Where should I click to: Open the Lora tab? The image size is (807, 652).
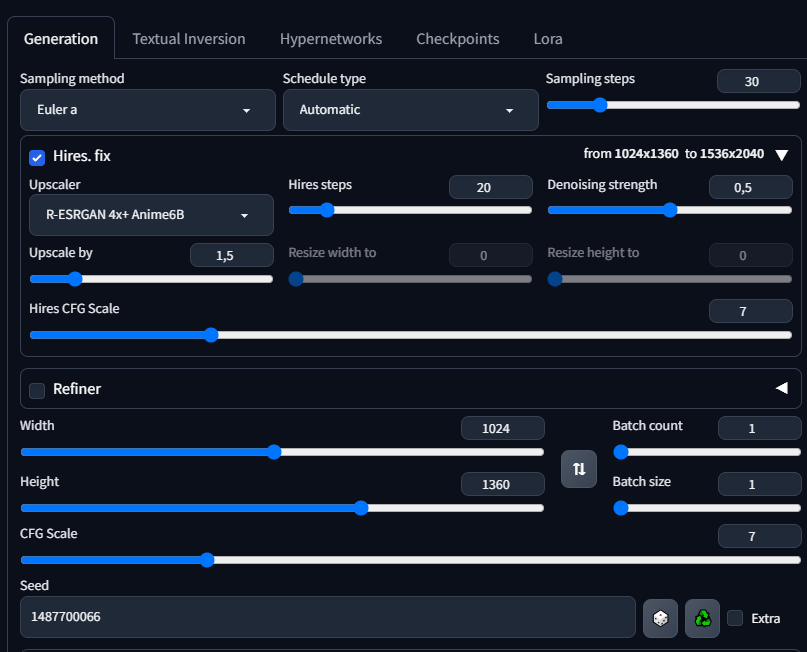click(x=548, y=39)
